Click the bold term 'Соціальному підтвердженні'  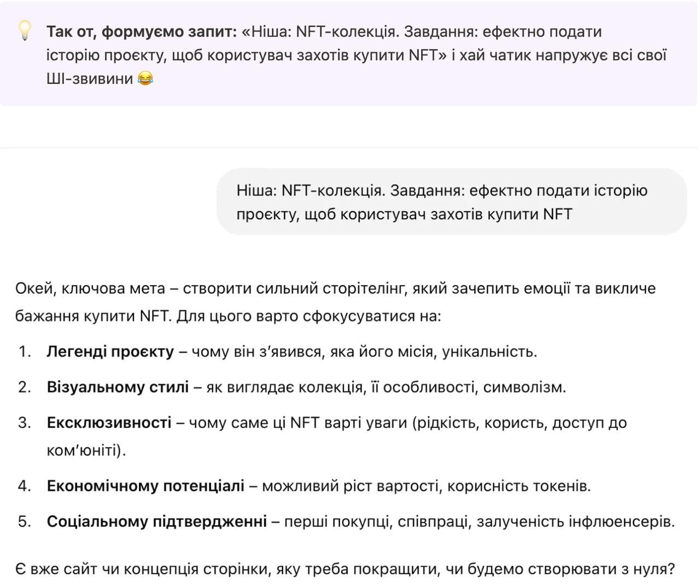157,521
